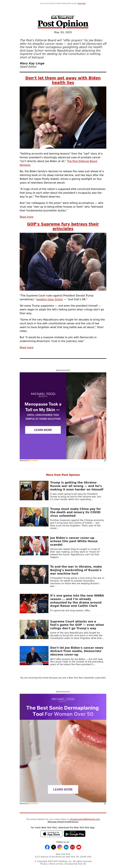The width and height of the screenshot is (126, 868).
Task: Click the New York Post Opinion logo
Action: [63, 22]
